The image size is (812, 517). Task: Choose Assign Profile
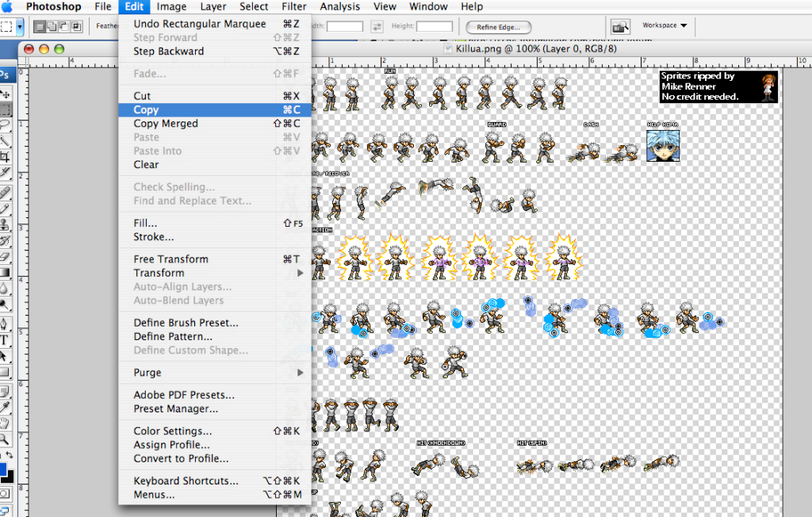click(215, 445)
